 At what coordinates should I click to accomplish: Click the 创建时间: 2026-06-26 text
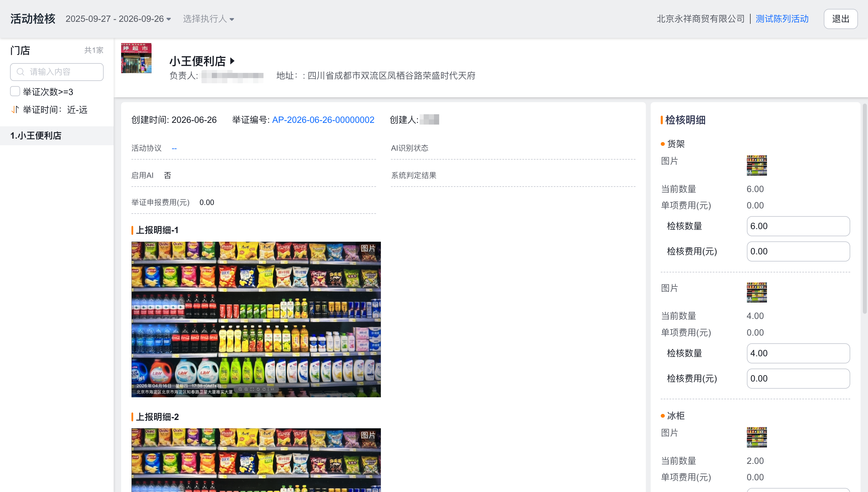click(174, 120)
